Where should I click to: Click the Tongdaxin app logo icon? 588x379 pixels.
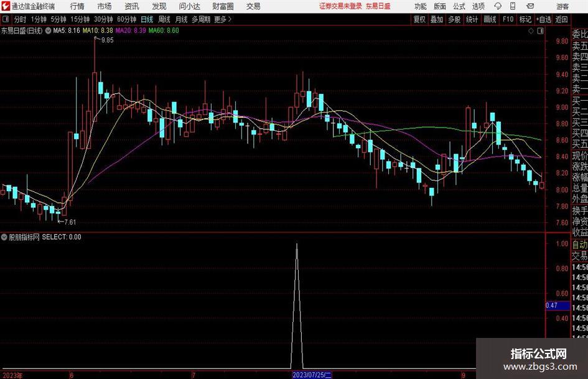tap(6, 6)
